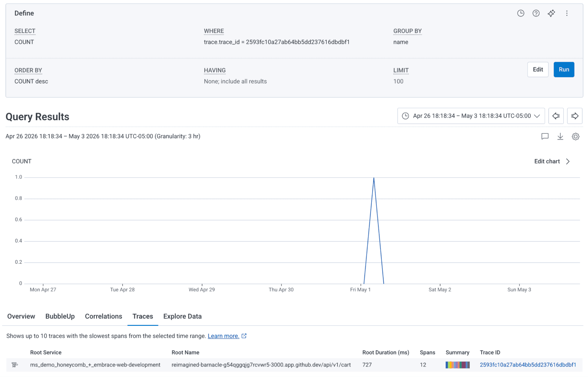Click the Mon Apr 27 axis label
Screen dimensions: 588x377
pyautogui.click(x=43, y=290)
